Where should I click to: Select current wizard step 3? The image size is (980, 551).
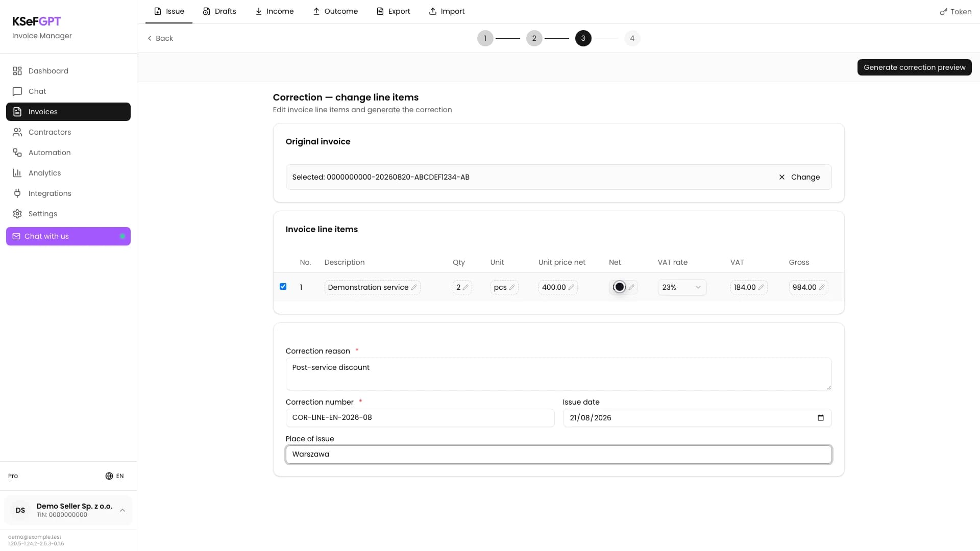(583, 38)
